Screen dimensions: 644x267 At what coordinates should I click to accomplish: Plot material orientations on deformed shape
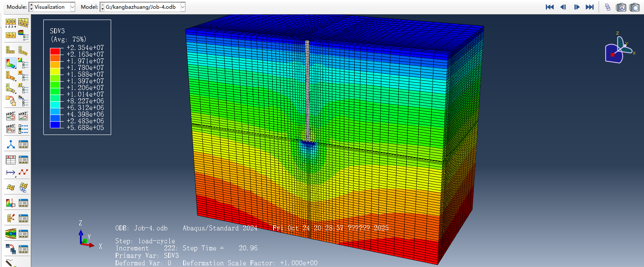[10, 88]
